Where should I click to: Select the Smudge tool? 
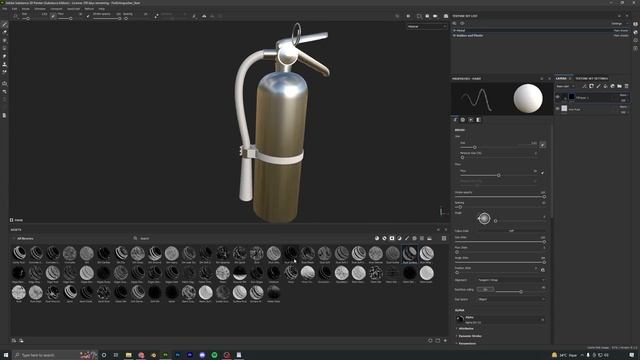(4, 56)
